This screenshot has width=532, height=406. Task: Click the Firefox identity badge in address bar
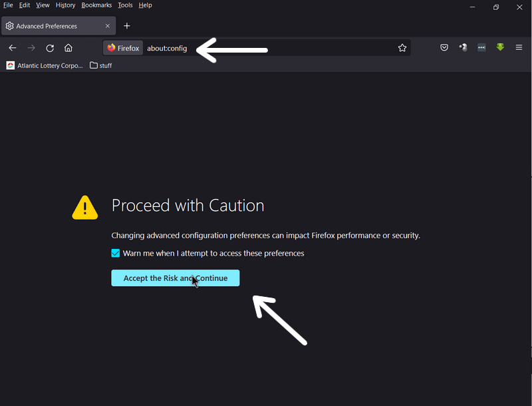point(123,48)
